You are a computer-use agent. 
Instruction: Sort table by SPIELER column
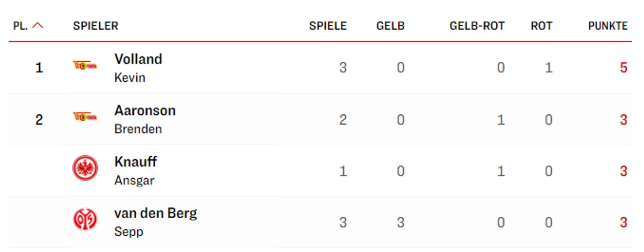pos(96,26)
